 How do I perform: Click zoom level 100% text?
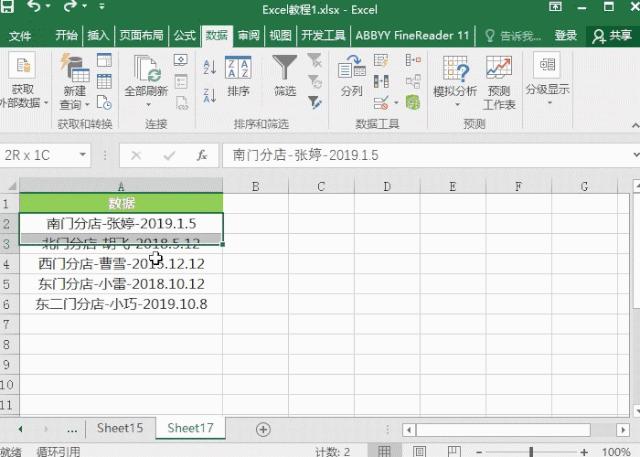(616, 452)
